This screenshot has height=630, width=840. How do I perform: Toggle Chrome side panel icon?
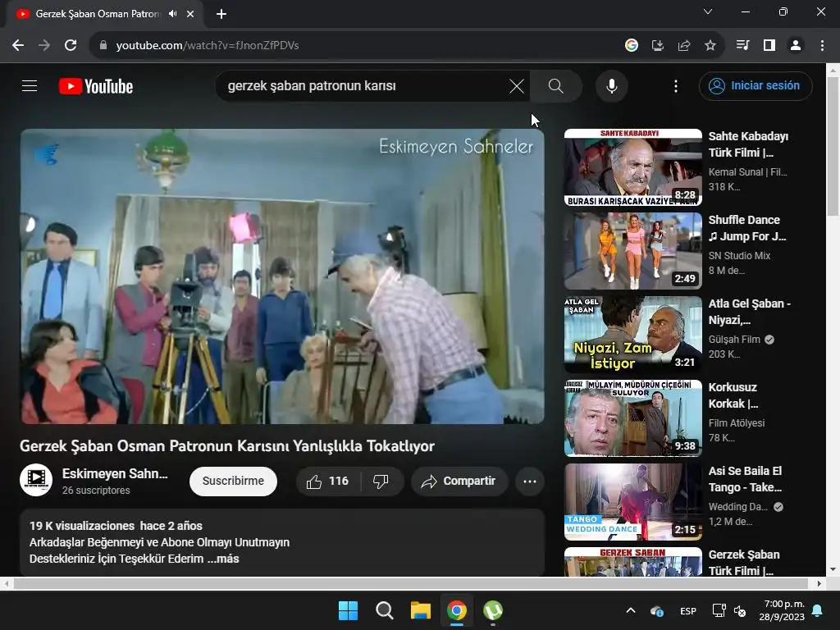pyautogui.click(x=769, y=45)
